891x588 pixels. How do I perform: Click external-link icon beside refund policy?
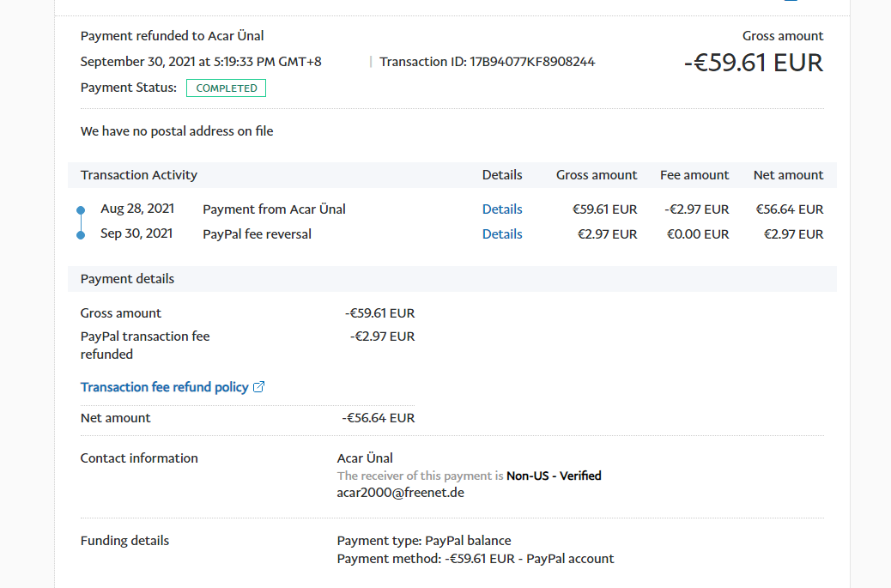click(x=259, y=387)
